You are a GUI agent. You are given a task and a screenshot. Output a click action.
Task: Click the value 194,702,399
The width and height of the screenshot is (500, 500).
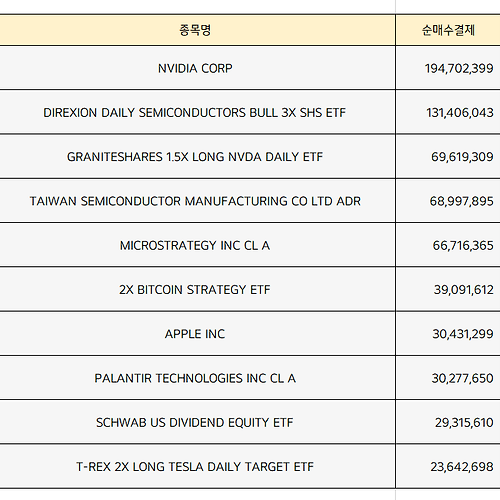point(459,68)
